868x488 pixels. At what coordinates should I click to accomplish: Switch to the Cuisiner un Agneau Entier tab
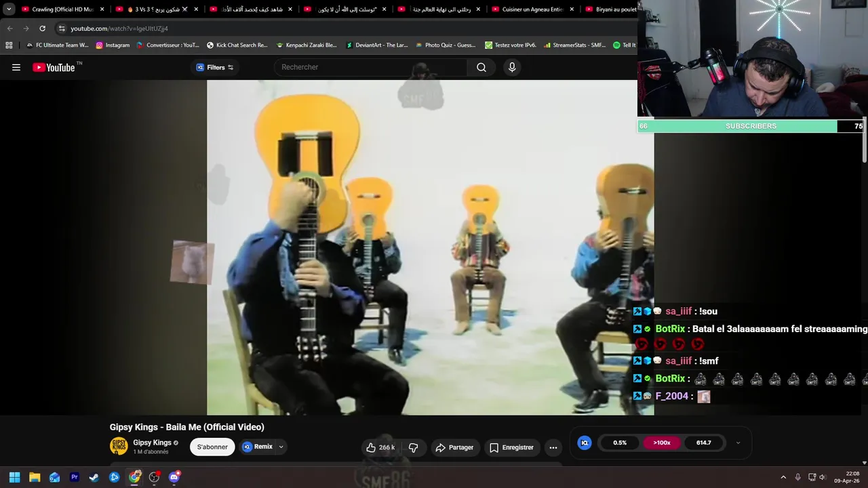[532, 9]
